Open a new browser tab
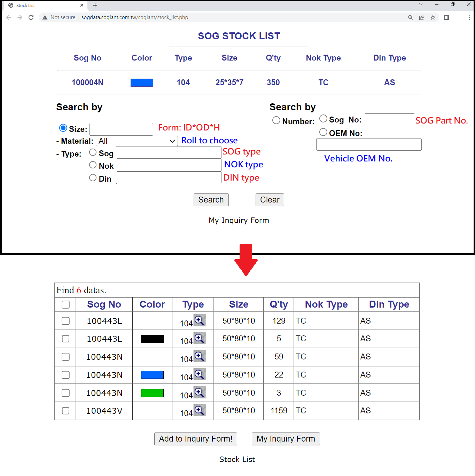This screenshot has height=476, width=475. [x=95, y=5]
